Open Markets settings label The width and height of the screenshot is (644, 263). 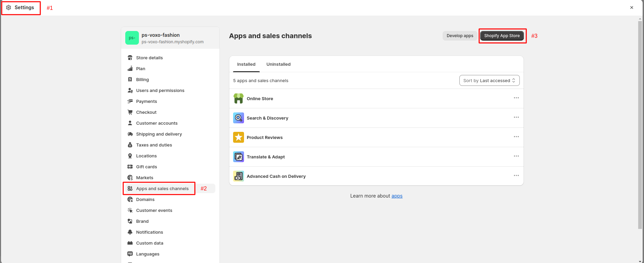(x=145, y=177)
